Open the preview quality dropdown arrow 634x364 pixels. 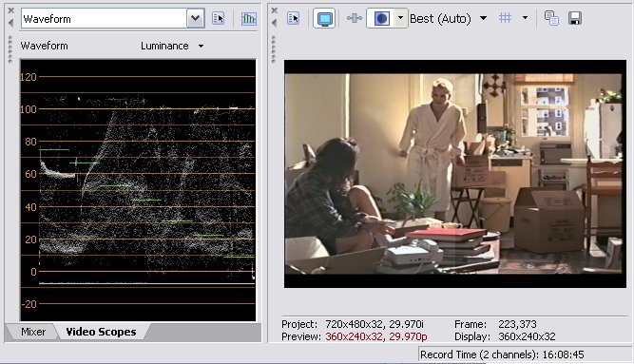pyautogui.click(x=483, y=18)
